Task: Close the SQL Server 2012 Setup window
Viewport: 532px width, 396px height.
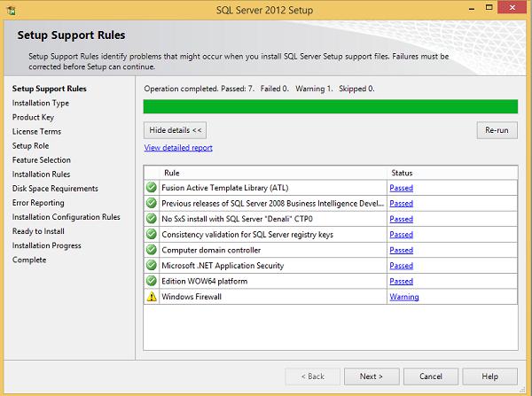Action: coord(512,7)
